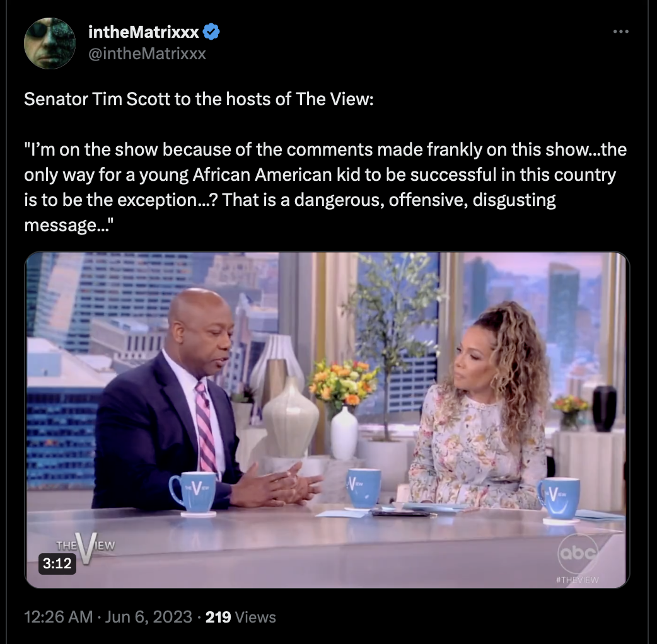Click the flower vase in the video center
The height and width of the screenshot is (644, 657).
[344, 408]
